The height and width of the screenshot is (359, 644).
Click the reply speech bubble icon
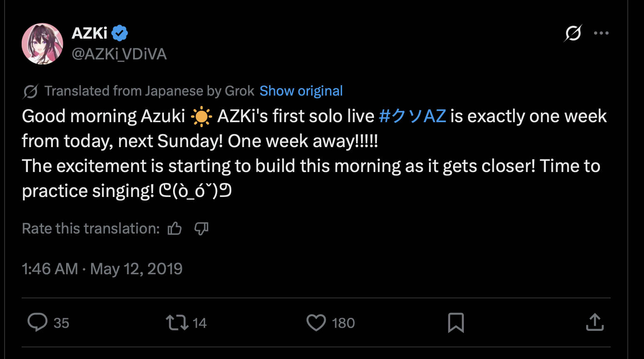pyautogui.click(x=37, y=322)
